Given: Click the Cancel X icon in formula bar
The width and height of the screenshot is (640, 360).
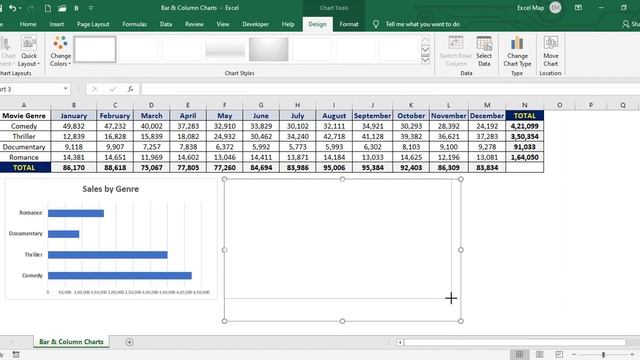Looking at the screenshot, I should [x=95, y=89].
